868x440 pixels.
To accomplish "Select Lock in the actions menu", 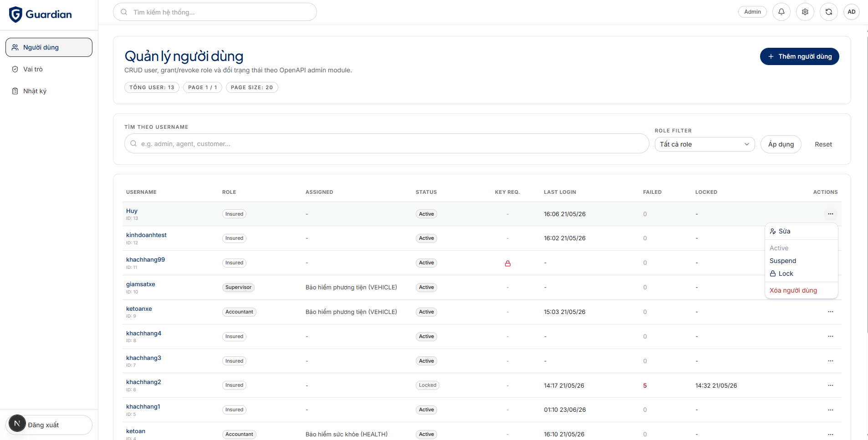I will click(x=802, y=273).
